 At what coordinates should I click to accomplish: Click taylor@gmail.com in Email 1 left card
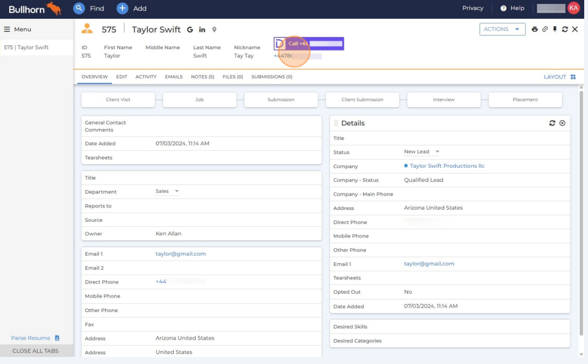181,254
